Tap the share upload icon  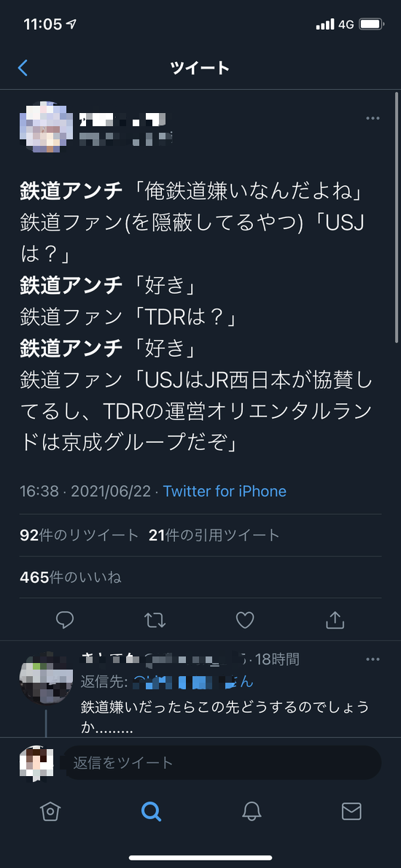(x=335, y=619)
